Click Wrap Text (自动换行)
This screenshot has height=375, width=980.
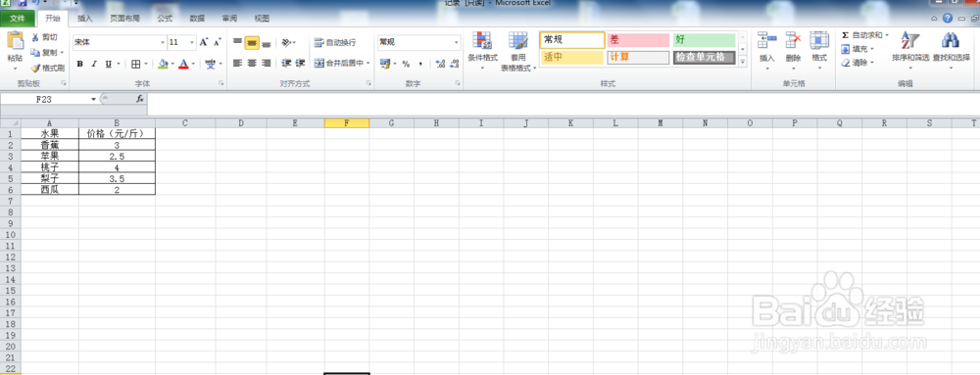[335, 42]
